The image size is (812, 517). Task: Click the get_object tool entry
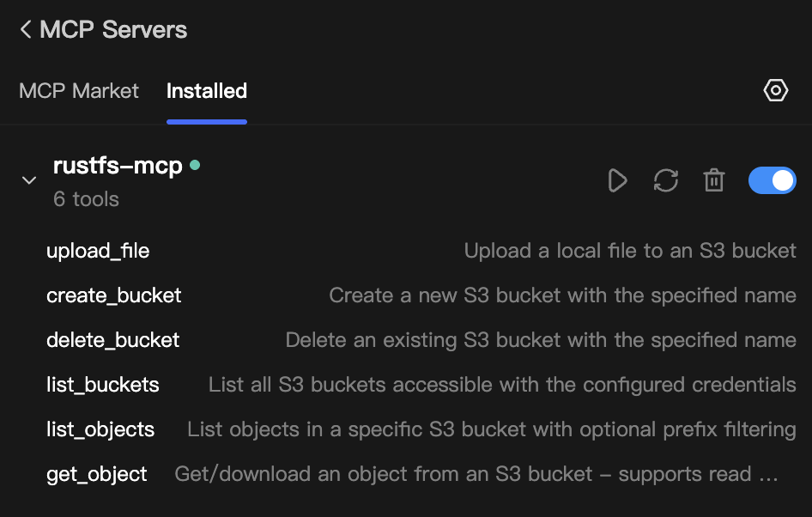[96, 473]
